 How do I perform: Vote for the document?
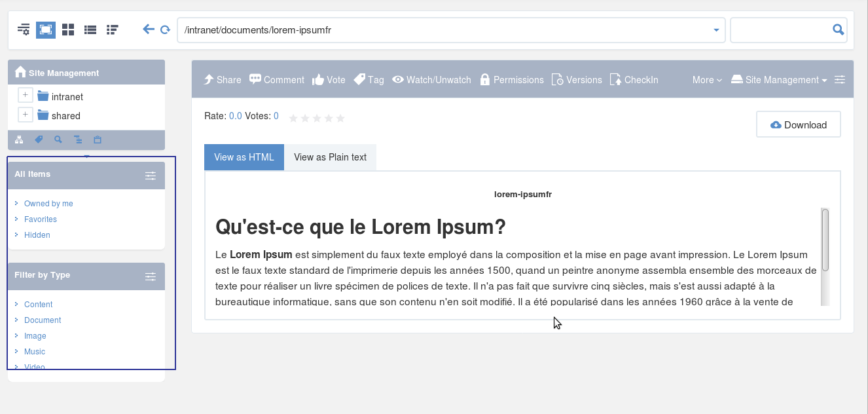tap(329, 79)
